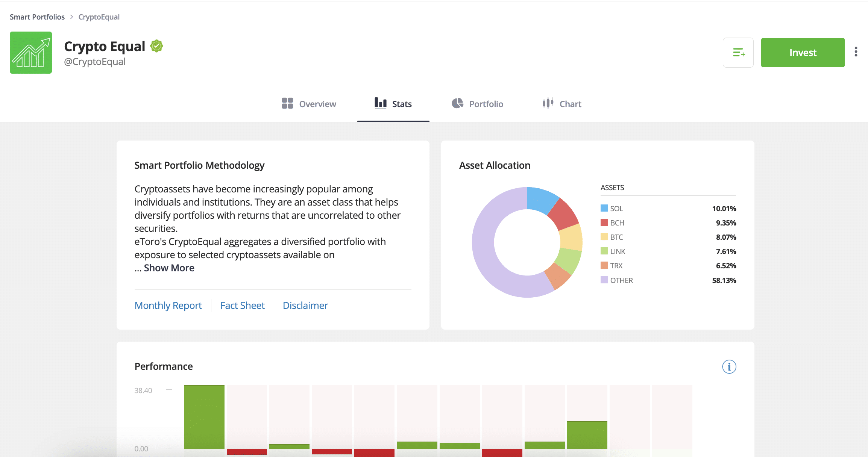Click the 6.52% TRX allocation value
Viewport: 868px width, 457px height.
pos(726,266)
